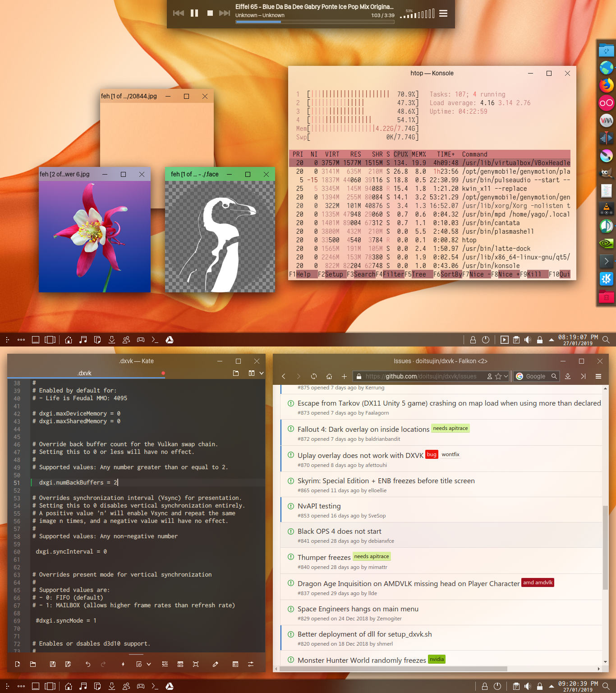
Task: Mute volume in the 08:19:07 panel tray
Action: pyautogui.click(x=528, y=340)
